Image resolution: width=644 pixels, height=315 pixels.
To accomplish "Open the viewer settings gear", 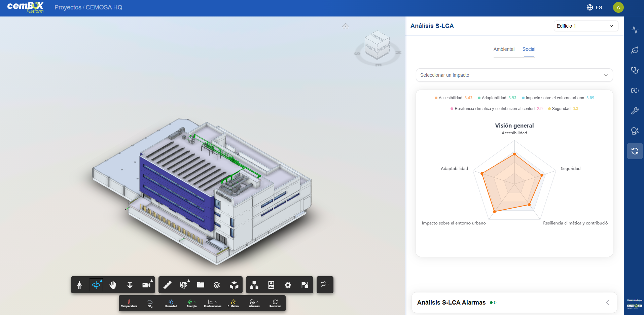I will [288, 285].
